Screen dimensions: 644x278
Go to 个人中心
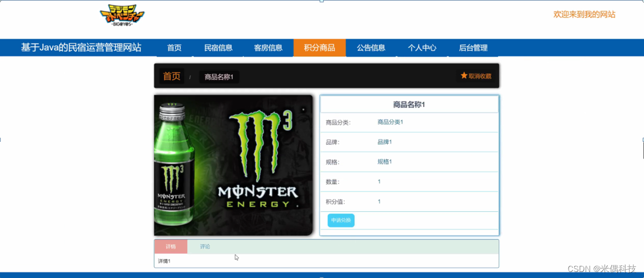(x=422, y=48)
